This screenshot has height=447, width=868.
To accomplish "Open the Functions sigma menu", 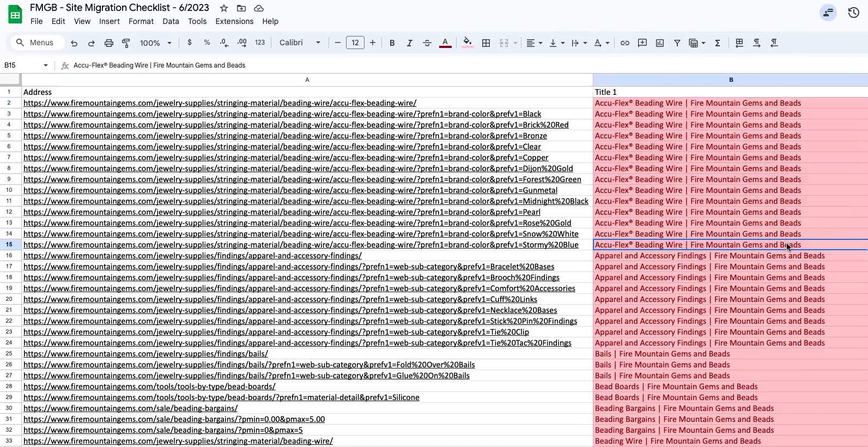I will pos(718,43).
